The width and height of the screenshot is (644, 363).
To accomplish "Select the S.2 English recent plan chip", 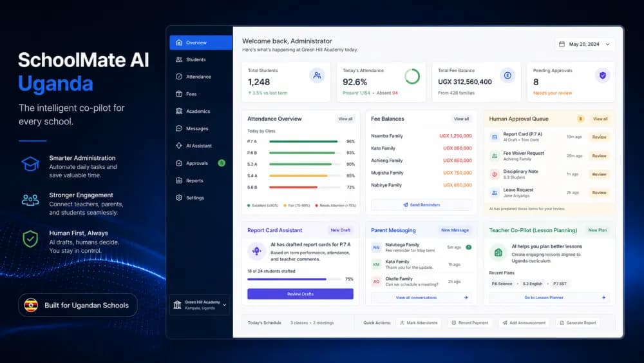I will 533,284.
